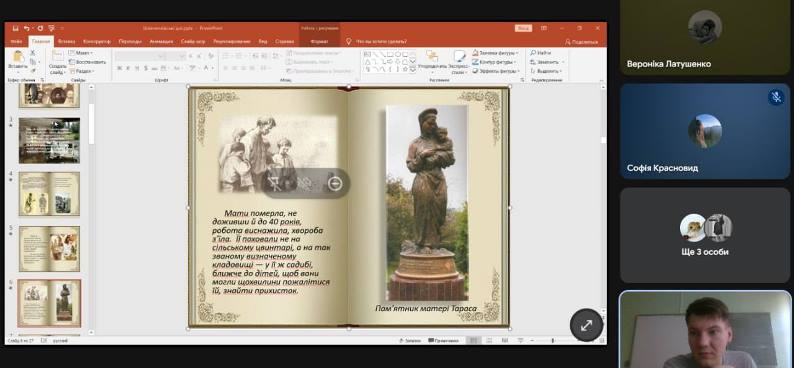The height and width of the screenshot is (368, 794).
Task: Open the Notes (Заметки) pane button
Action: [x=410, y=341]
